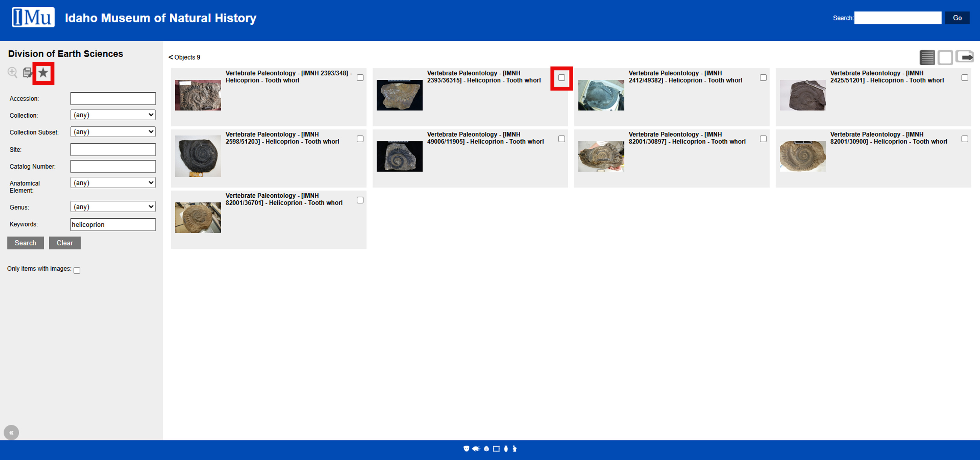
Task: Click the Objects 9 back arrow
Action: 171,57
